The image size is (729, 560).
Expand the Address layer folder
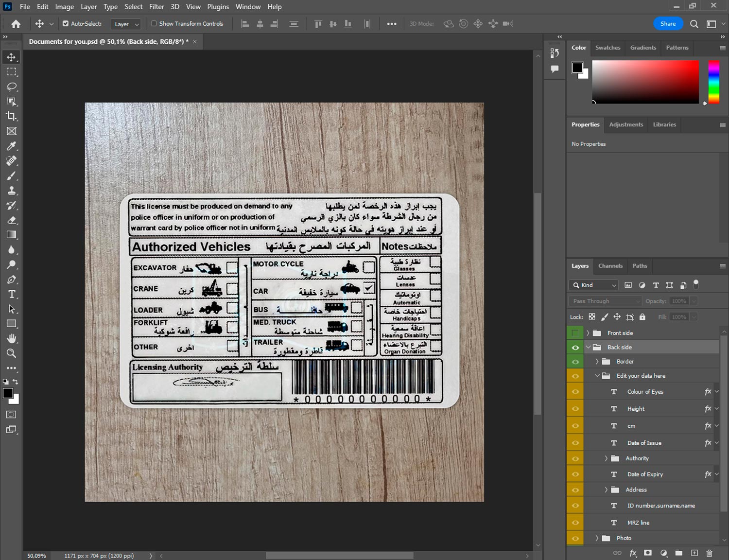pos(606,490)
